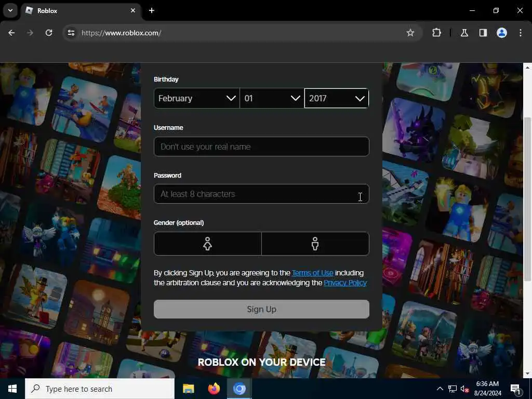Image resolution: width=532 pixels, height=399 pixels.
Task: Show hidden system tray icons
Action: point(440,389)
